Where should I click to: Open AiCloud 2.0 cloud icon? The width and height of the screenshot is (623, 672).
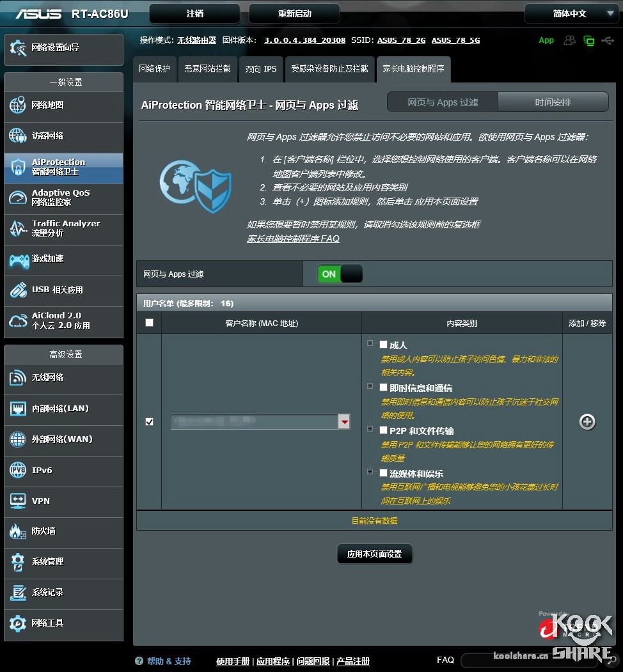[x=17, y=321]
